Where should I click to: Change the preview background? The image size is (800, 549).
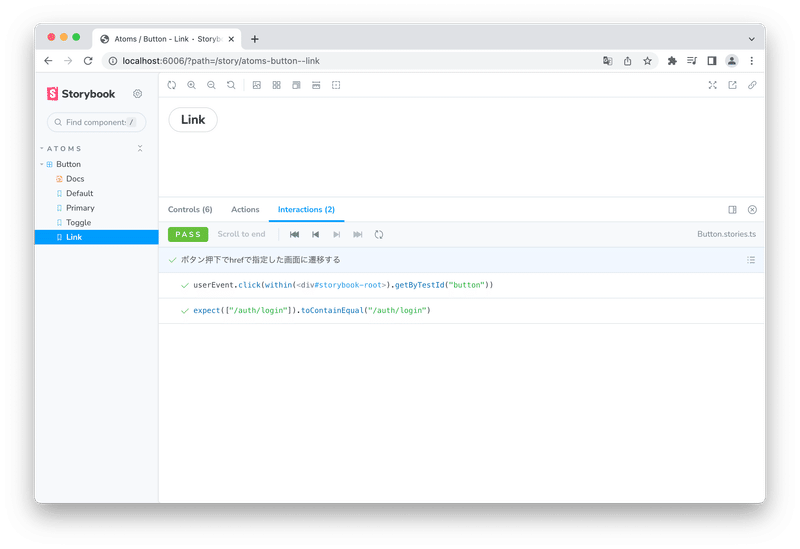tap(257, 85)
